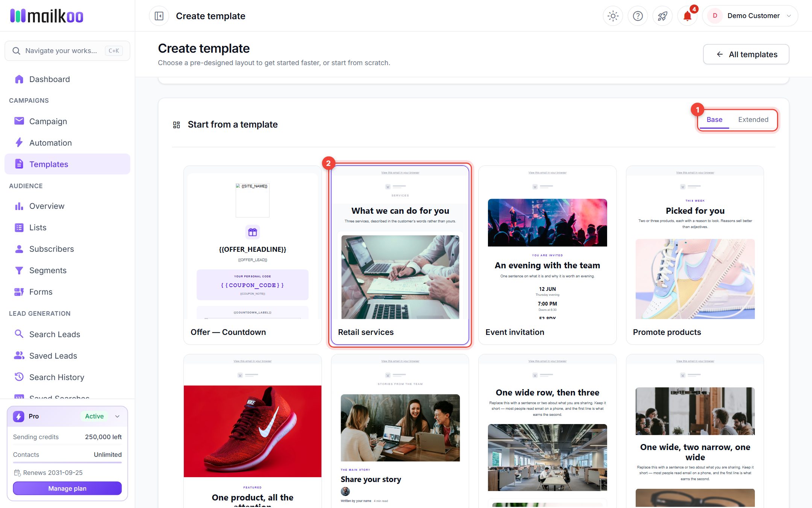812x508 pixels.
Task: Select the Base tab
Action: (x=714, y=120)
